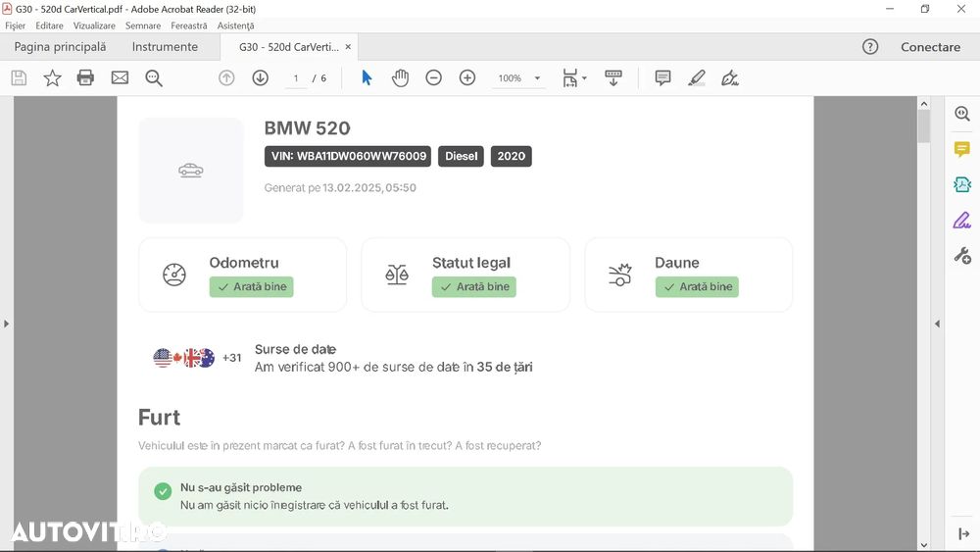The height and width of the screenshot is (552, 980).
Task: Click the 2020 year badge
Action: 512,156
